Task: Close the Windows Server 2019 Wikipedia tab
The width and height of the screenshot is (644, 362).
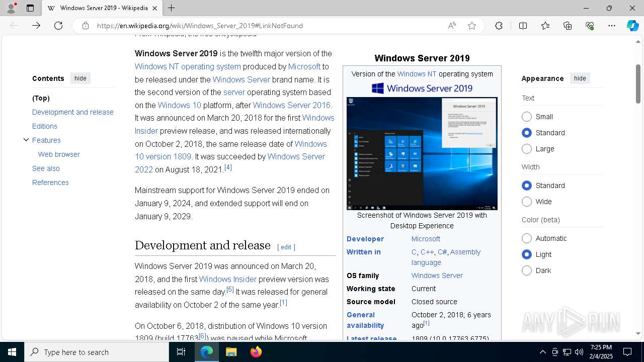Action: pos(155,8)
